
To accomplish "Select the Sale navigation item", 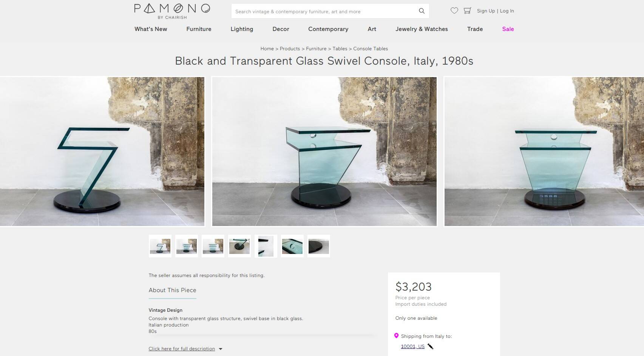I will pos(508,29).
